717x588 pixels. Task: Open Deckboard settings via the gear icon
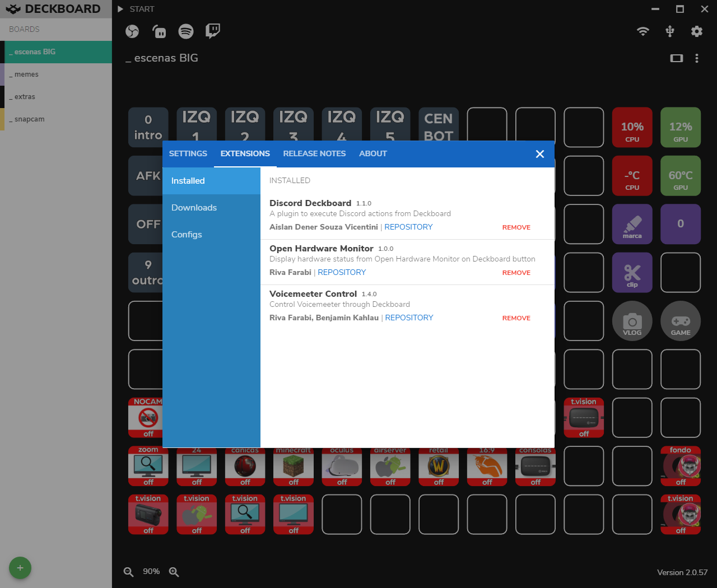(x=697, y=31)
